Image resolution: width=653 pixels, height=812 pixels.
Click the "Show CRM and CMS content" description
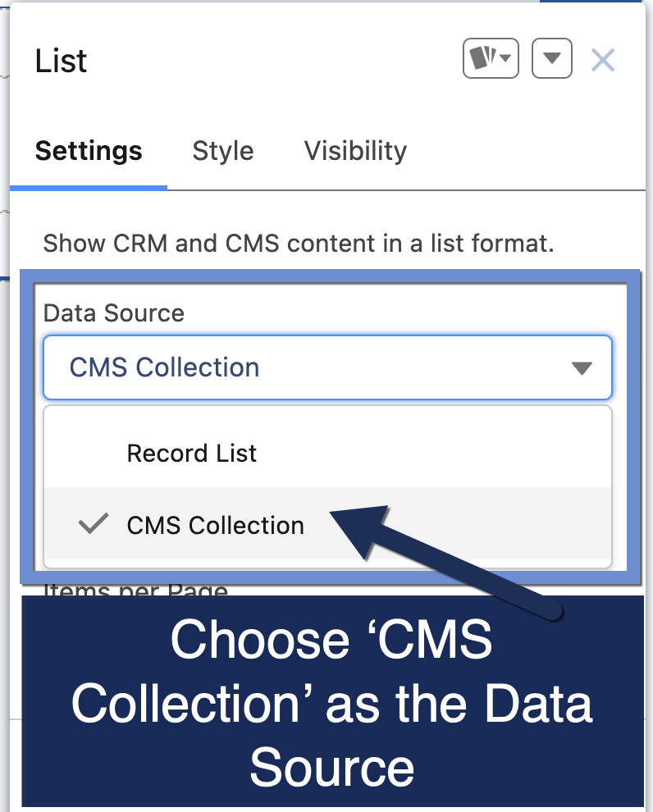point(299,244)
